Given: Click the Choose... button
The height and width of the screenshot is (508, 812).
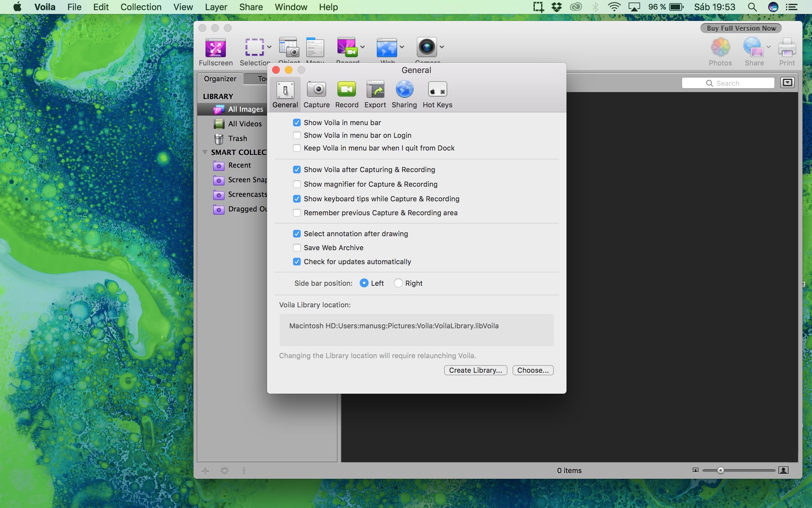Looking at the screenshot, I should point(533,370).
